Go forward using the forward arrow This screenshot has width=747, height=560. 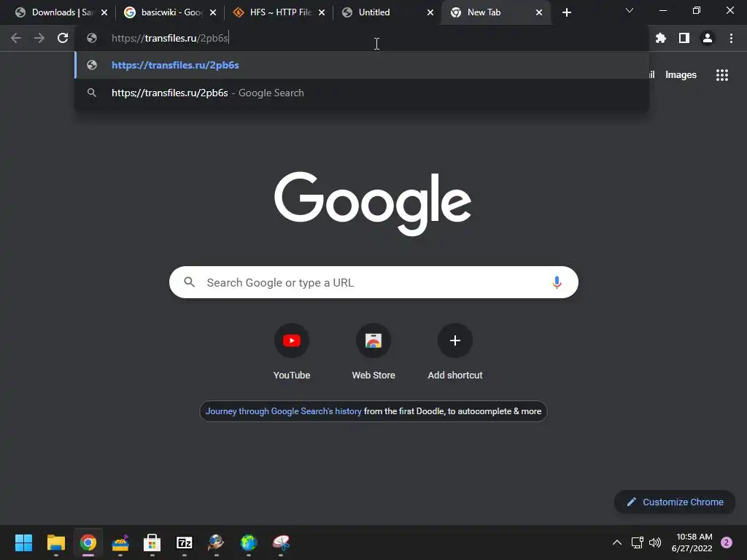(x=39, y=38)
